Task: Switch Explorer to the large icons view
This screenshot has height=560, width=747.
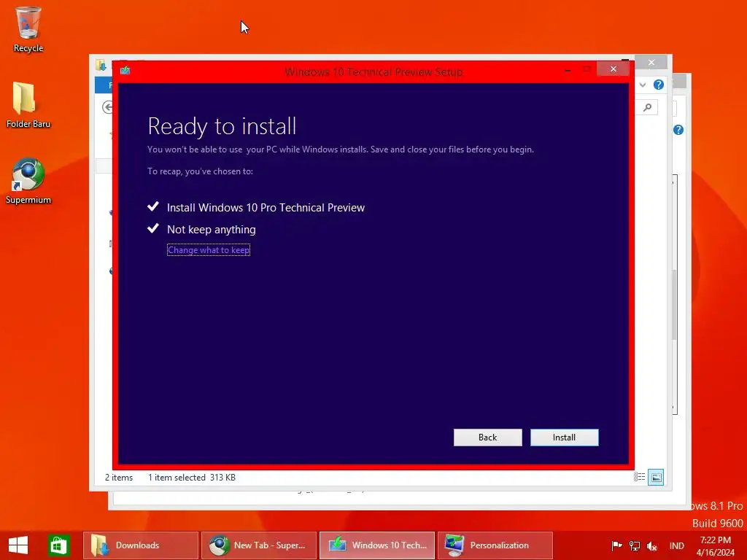Action: (x=656, y=477)
